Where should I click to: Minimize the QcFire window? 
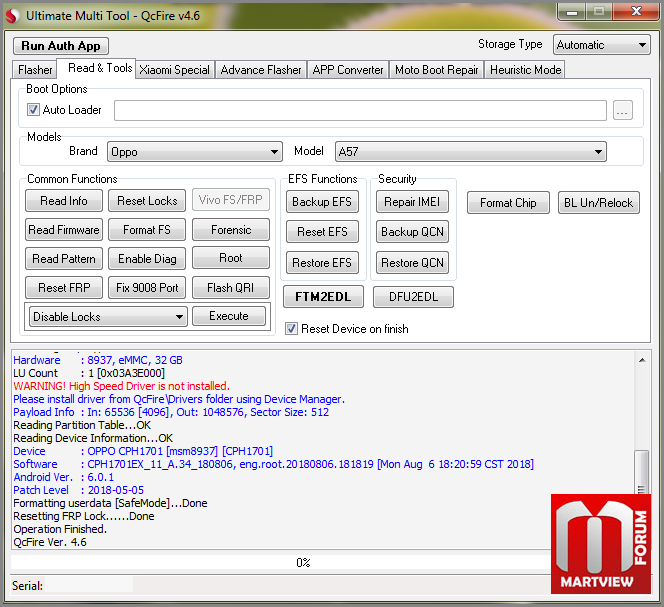tap(572, 12)
